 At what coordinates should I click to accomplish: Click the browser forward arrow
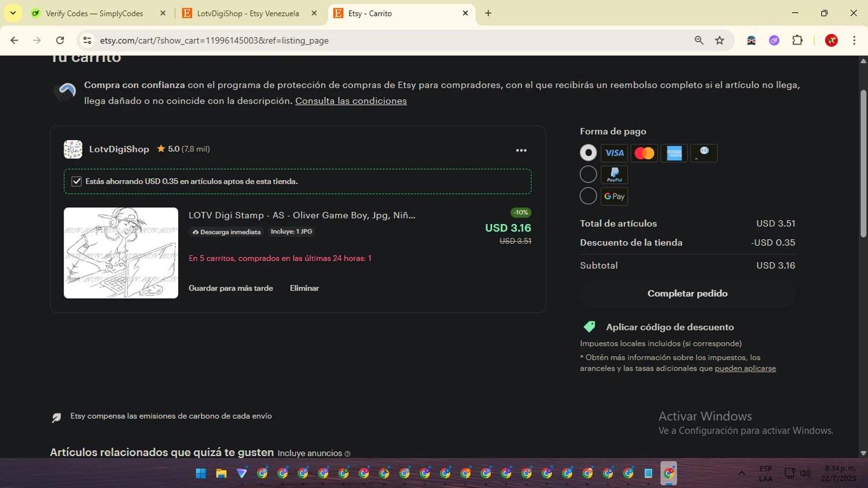(37, 41)
